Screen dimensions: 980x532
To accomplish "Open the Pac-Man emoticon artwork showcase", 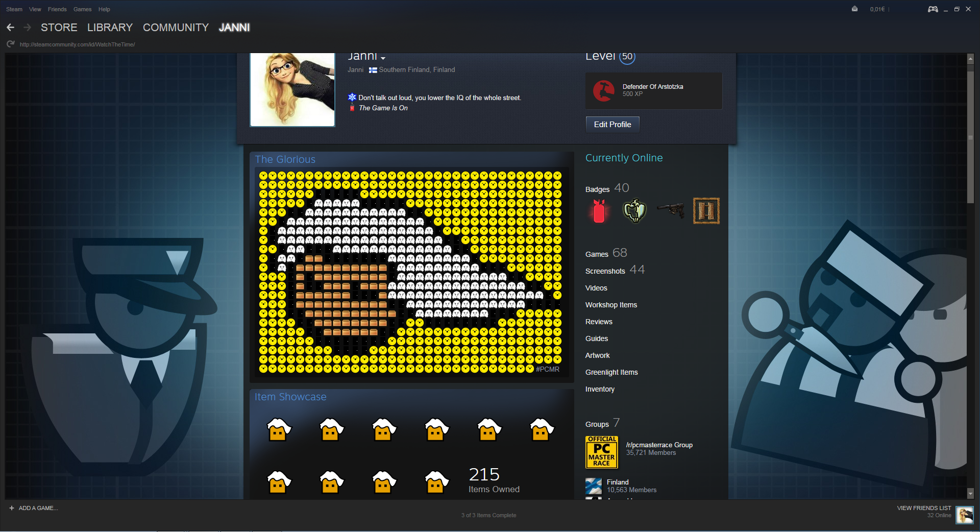I will click(410, 272).
